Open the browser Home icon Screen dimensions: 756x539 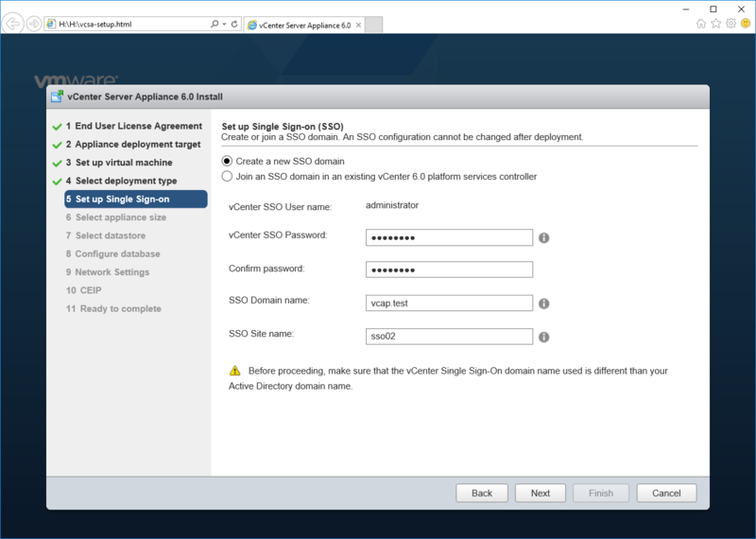point(701,24)
